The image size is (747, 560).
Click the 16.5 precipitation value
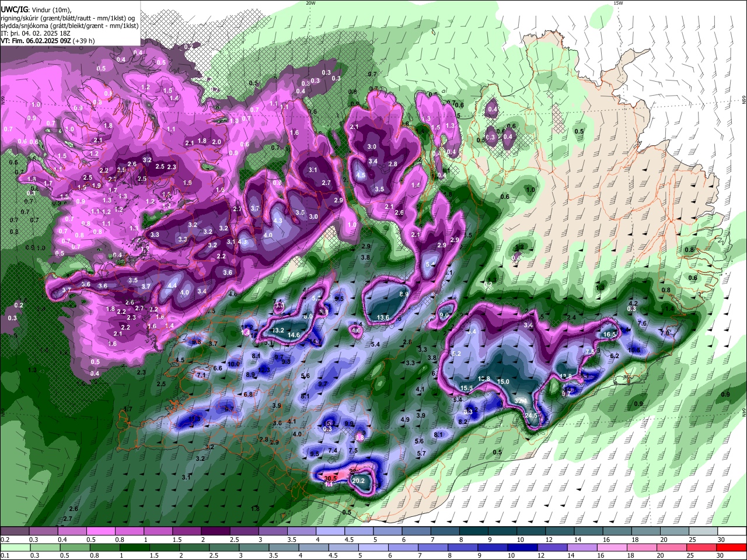point(610,334)
